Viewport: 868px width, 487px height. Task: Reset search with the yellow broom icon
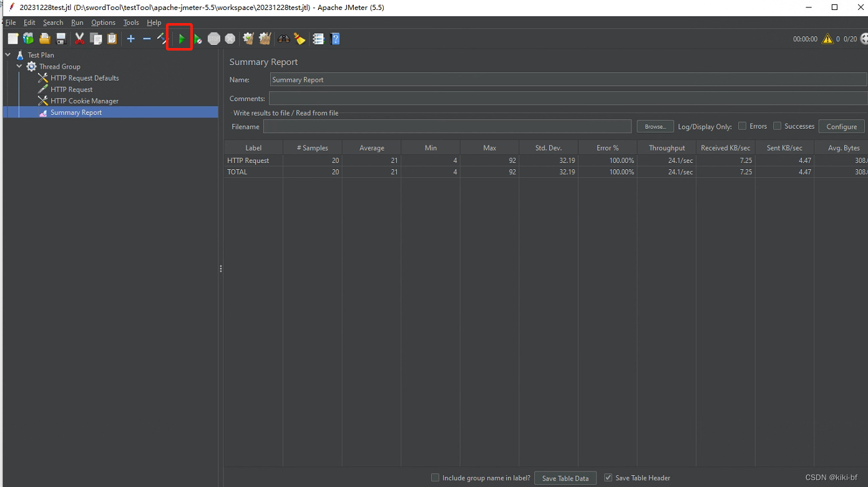tap(300, 39)
